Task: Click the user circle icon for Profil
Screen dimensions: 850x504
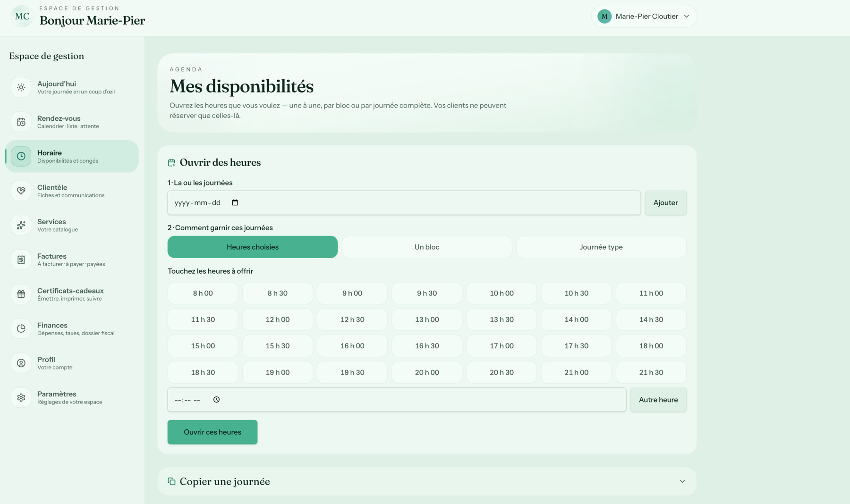Action: pos(21,363)
